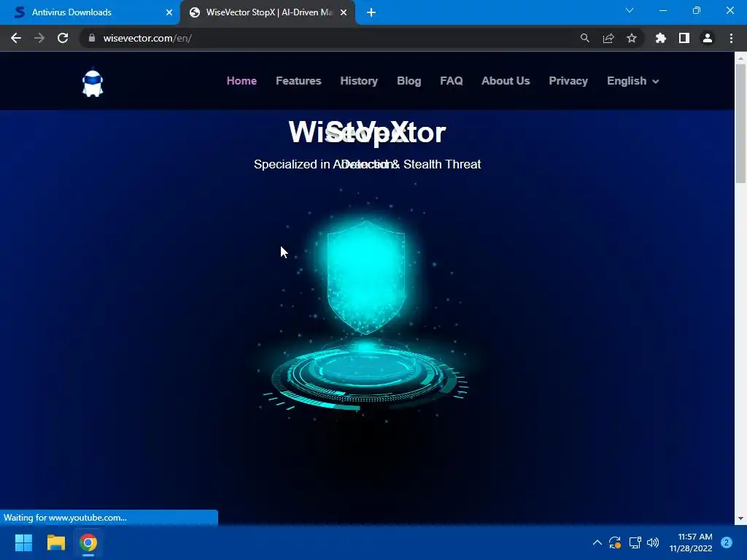Open File Explorer from the taskbar
747x560 pixels.
coord(55,542)
